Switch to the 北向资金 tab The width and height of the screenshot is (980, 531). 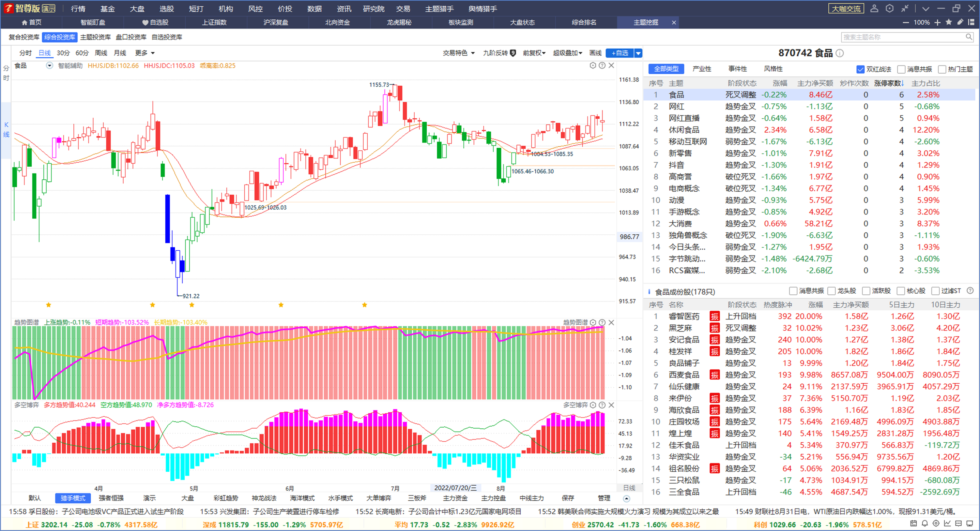(x=337, y=22)
